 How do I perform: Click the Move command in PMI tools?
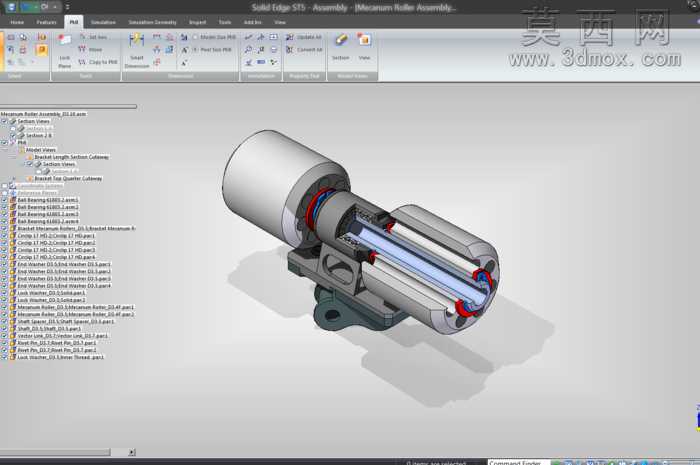[x=91, y=50]
